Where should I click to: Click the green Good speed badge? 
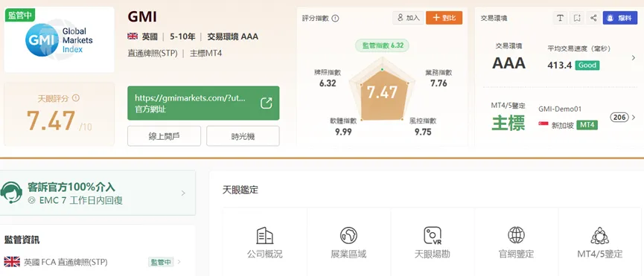click(587, 65)
